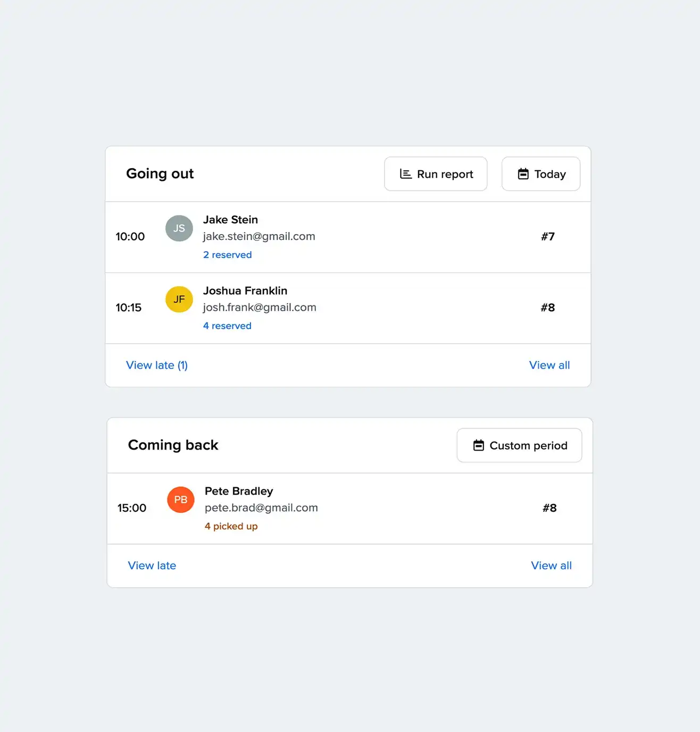
Task: Open View late (1) in Going out
Action: 157,365
